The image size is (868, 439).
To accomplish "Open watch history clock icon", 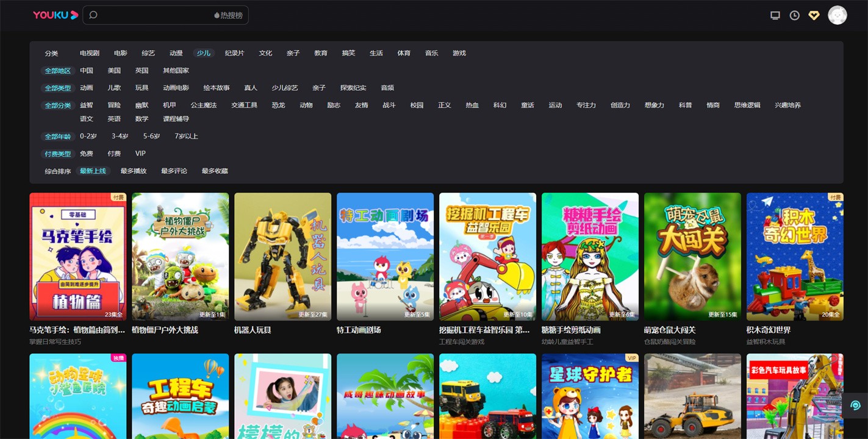I will pyautogui.click(x=794, y=15).
